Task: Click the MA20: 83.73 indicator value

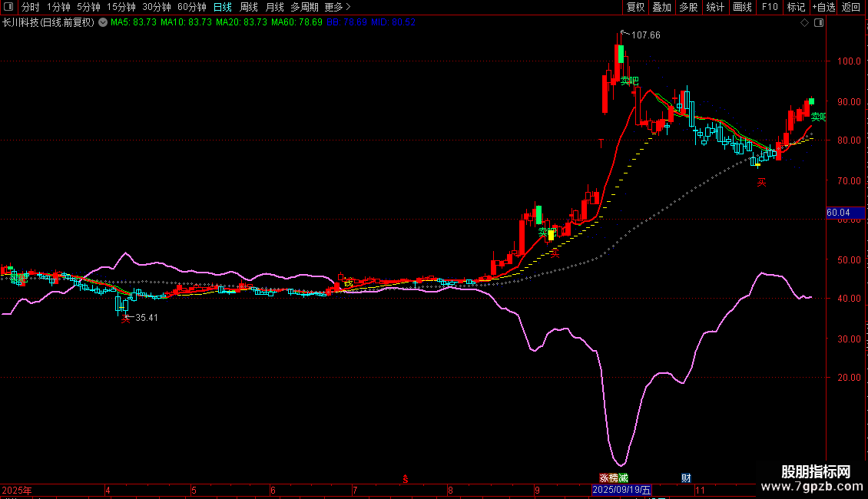Action: pyautogui.click(x=241, y=22)
